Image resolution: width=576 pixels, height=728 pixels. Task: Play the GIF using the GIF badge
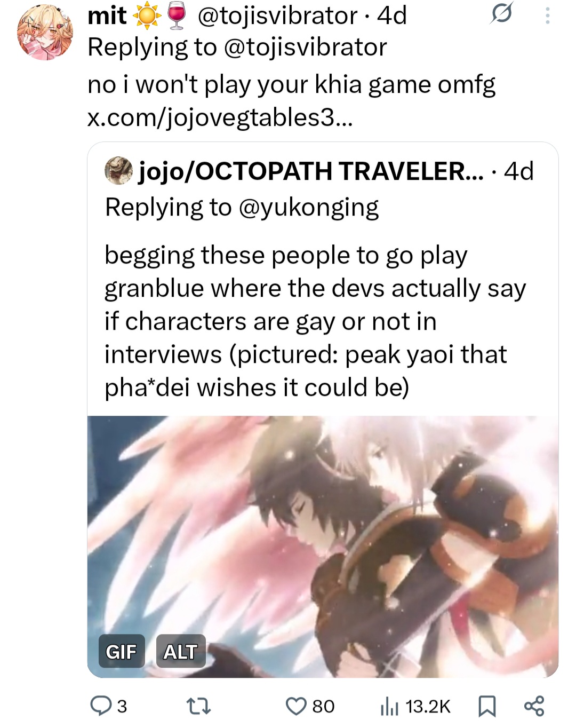pos(122,651)
